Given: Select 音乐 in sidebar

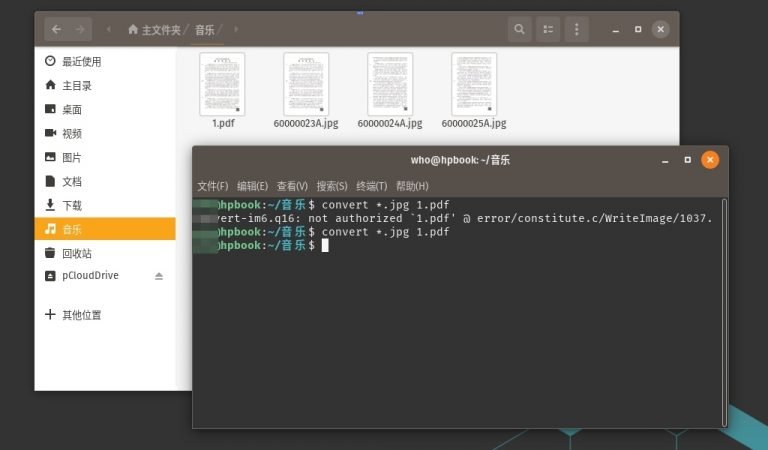Looking at the screenshot, I should (x=105, y=229).
